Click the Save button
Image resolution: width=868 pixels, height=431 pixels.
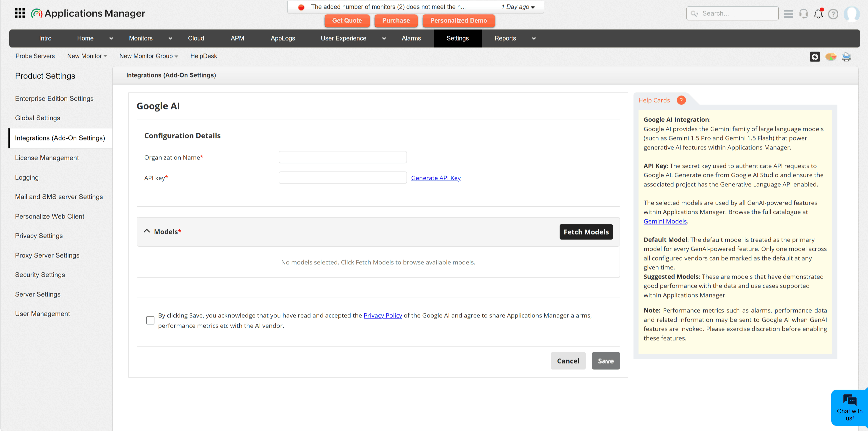tap(605, 361)
